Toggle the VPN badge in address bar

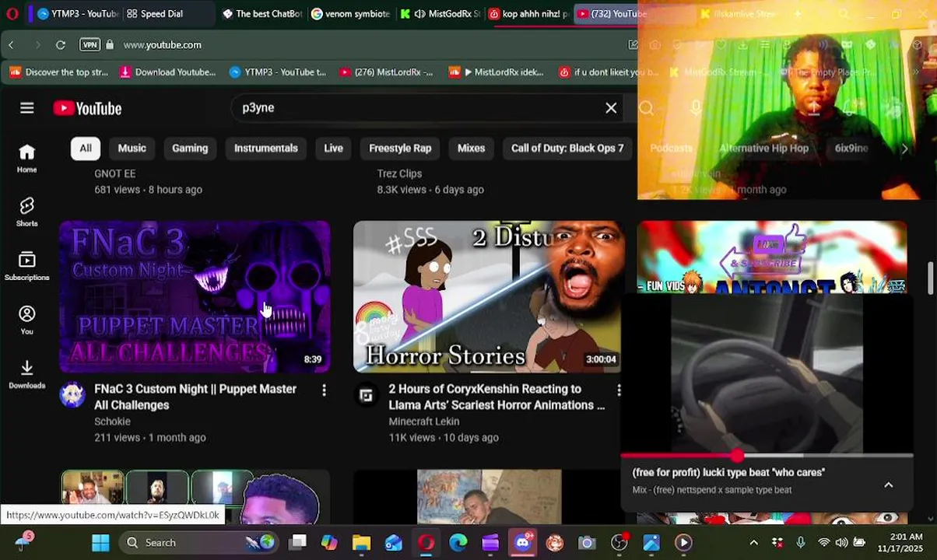click(90, 45)
